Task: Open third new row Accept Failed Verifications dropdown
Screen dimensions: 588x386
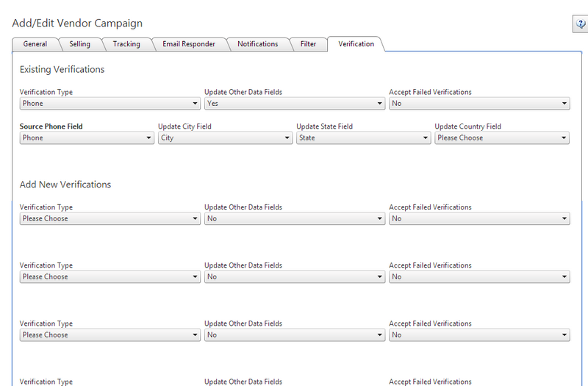Action: pyautogui.click(x=479, y=335)
